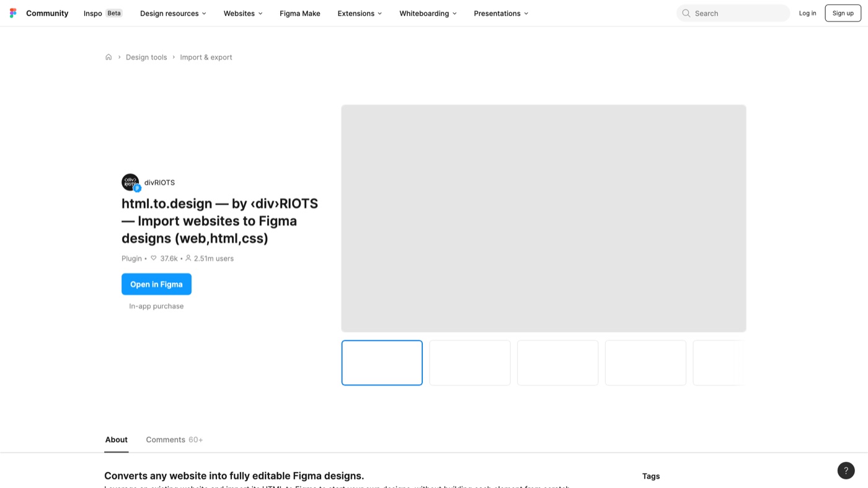
Task: Open the divRIOTS author profile name
Action: (x=159, y=182)
